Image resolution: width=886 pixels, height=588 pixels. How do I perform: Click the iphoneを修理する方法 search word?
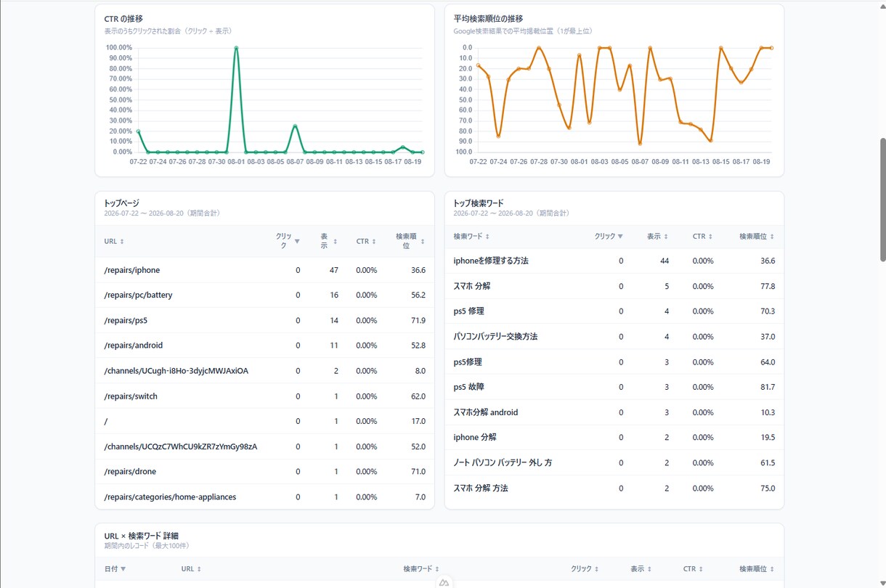point(491,261)
